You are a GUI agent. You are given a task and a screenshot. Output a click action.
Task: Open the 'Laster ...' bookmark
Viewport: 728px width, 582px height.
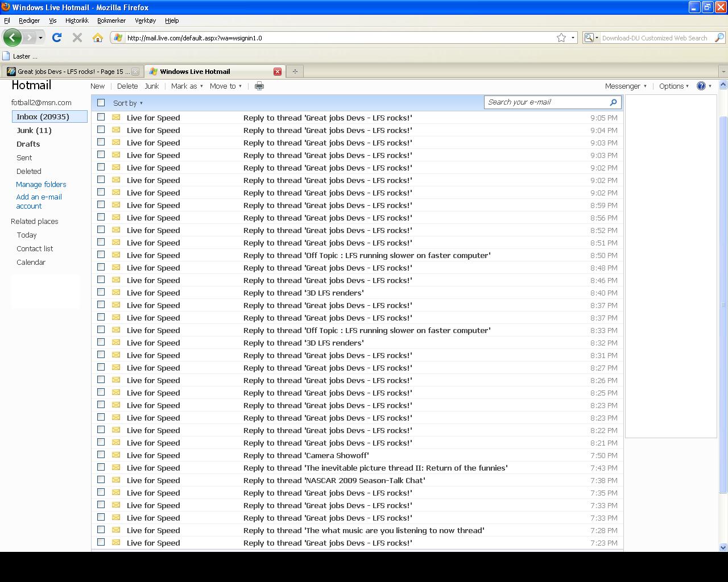[20, 56]
